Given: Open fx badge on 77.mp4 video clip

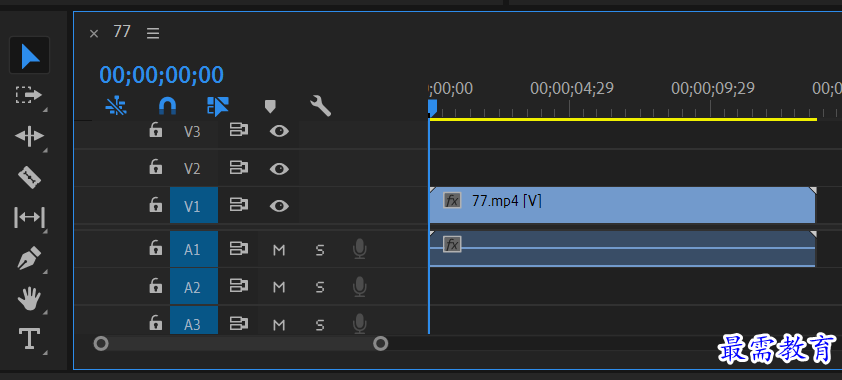Looking at the screenshot, I should click(x=452, y=201).
